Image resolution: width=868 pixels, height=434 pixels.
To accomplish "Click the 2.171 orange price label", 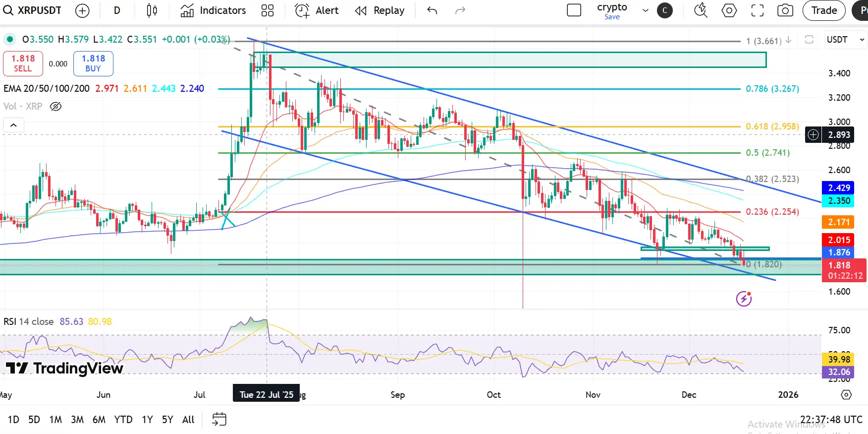I will click(839, 222).
